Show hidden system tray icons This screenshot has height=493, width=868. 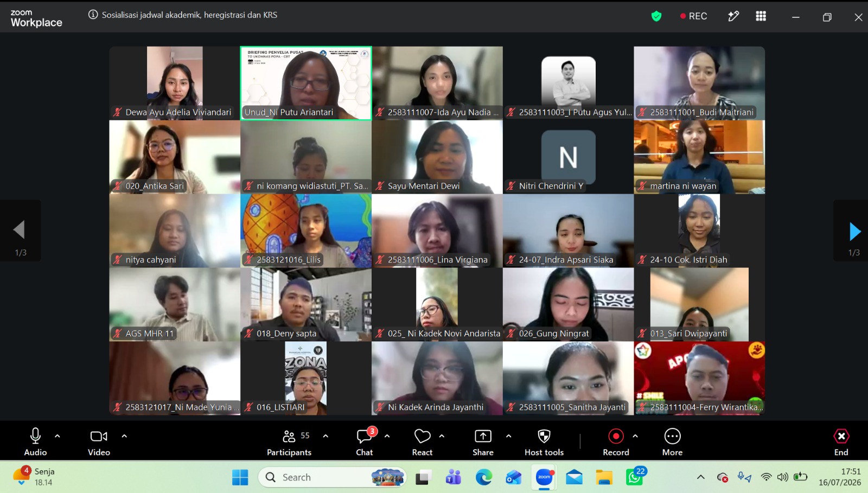(x=701, y=477)
